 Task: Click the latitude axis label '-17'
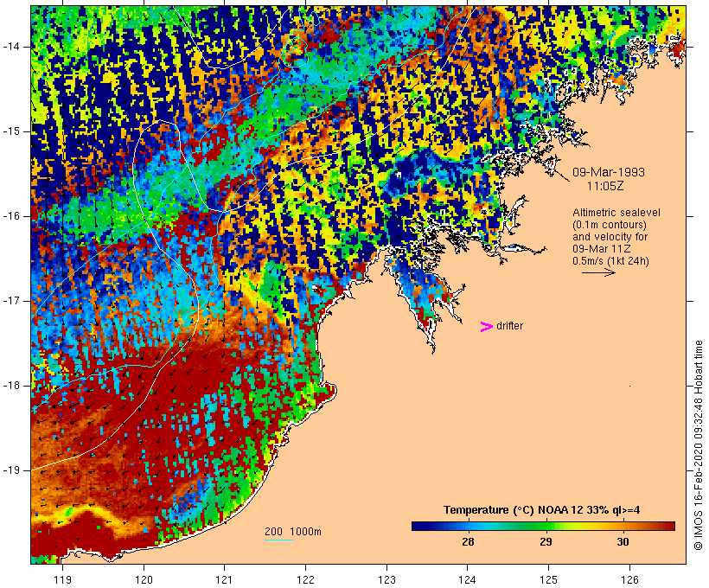pyautogui.click(x=11, y=301)
